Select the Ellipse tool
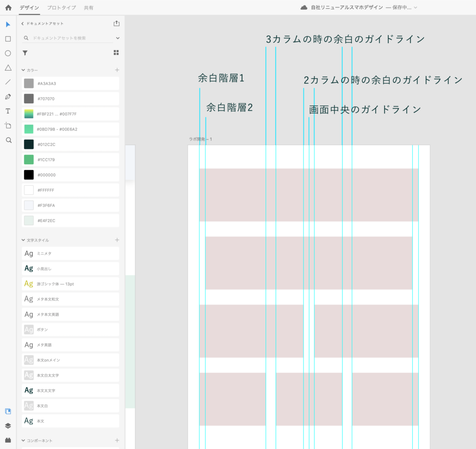The image size is (476, 449). [8, 54]
